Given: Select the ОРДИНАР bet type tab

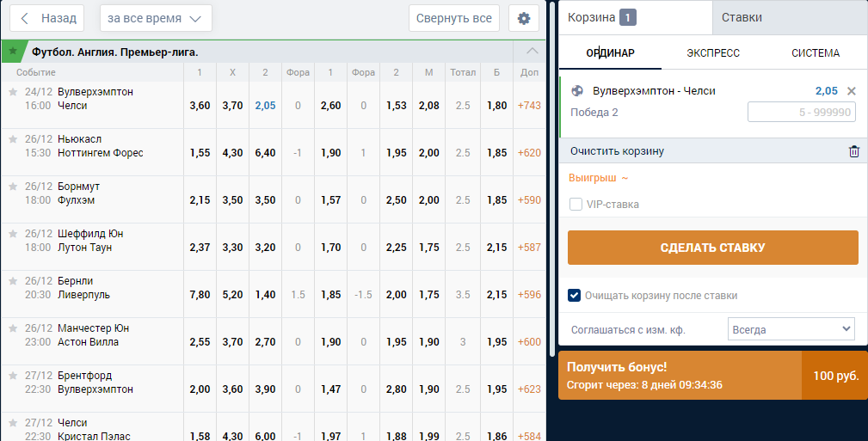Looking at the screenshot, I should [610, 53].
